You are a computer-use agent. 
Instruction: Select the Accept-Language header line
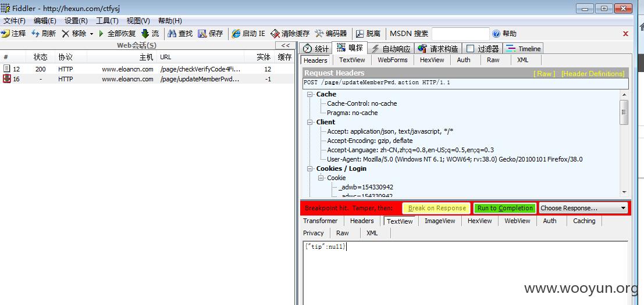[410, 150]
